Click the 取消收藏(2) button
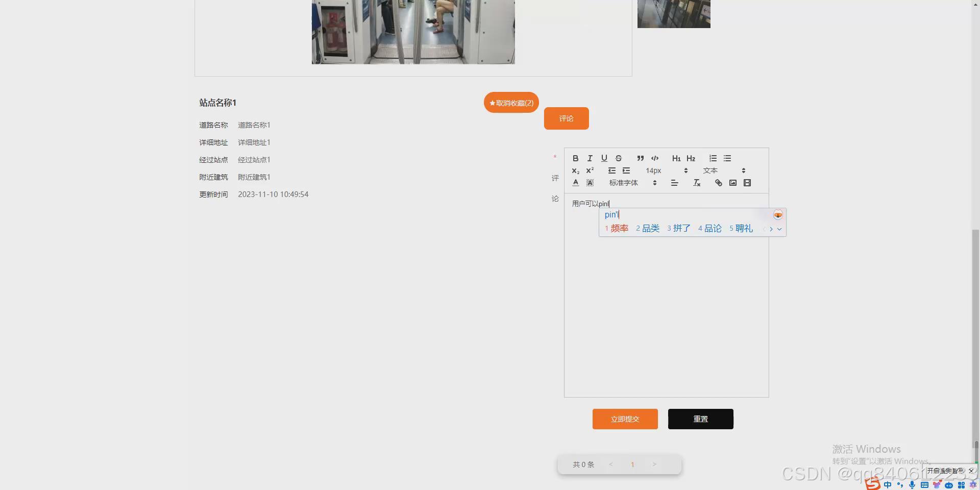Viewport: 980px width, 490px height. point(511,103)
